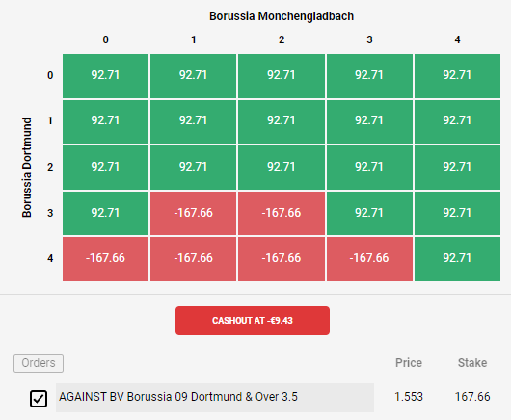Select score cell Dortmund 0 - Monchengladbach 3
This screenshot has width=511, height=420.
369,76
